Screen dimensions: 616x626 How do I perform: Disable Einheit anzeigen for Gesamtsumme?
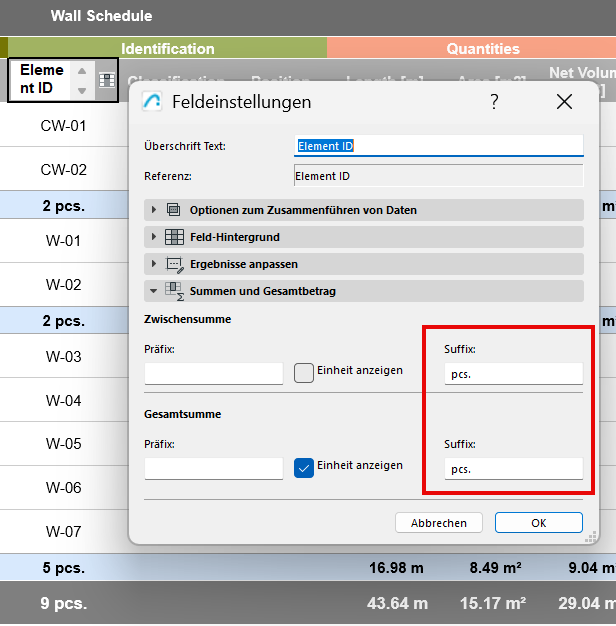click(304, 468)
